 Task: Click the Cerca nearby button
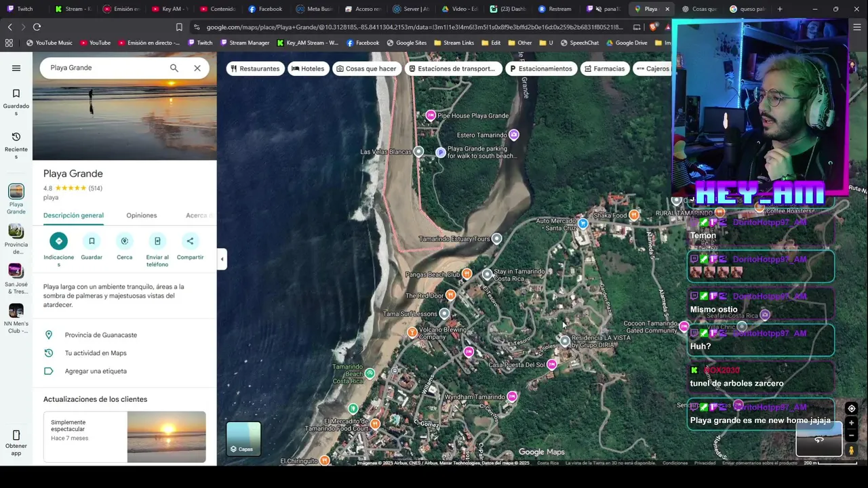coord(125,241)
